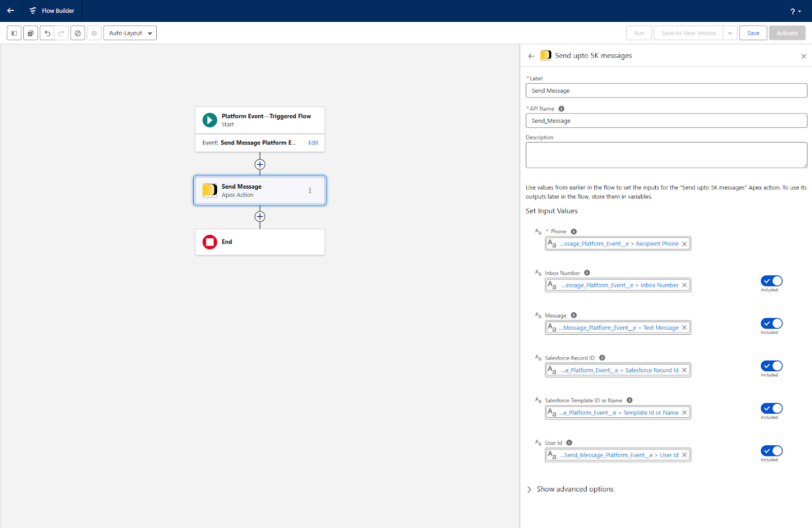
Task: Toggle off User Id included switch
Action: [x=771, y=451]
